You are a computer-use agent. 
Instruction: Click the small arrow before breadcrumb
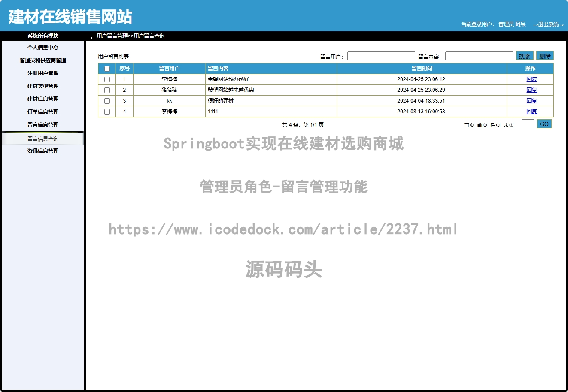pos(91,37)
